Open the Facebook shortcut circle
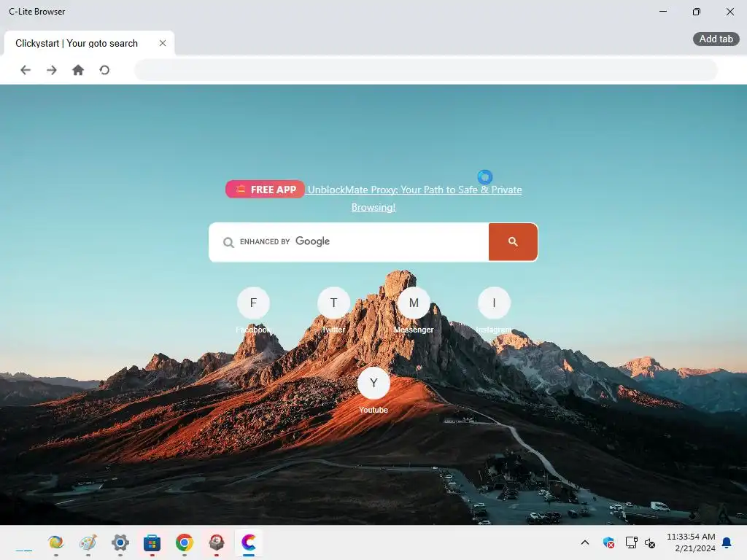Image resolution: width=747 pixels, height=560 pixels. (x=253, y=303)
